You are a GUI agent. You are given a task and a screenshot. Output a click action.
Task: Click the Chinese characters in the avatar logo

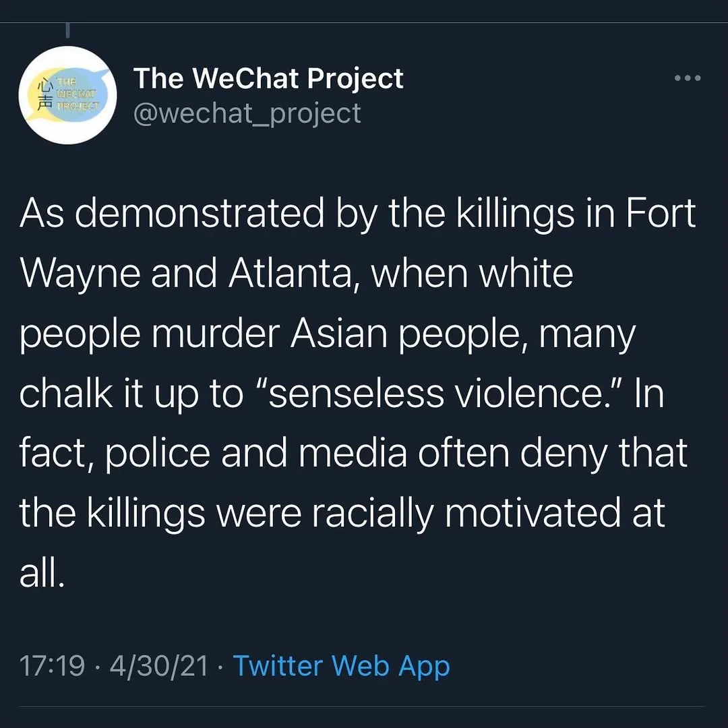coord(44,95)
